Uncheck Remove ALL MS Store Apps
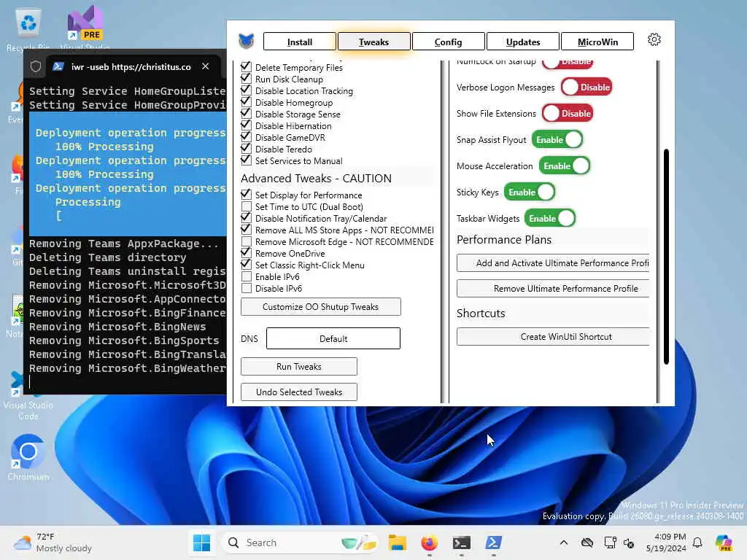 [246, 229]
